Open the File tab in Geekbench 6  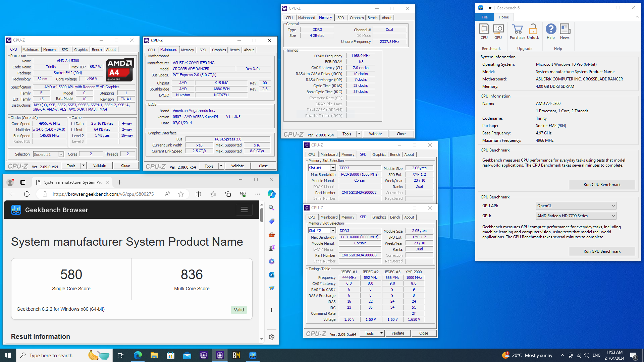tap(485, 17)
